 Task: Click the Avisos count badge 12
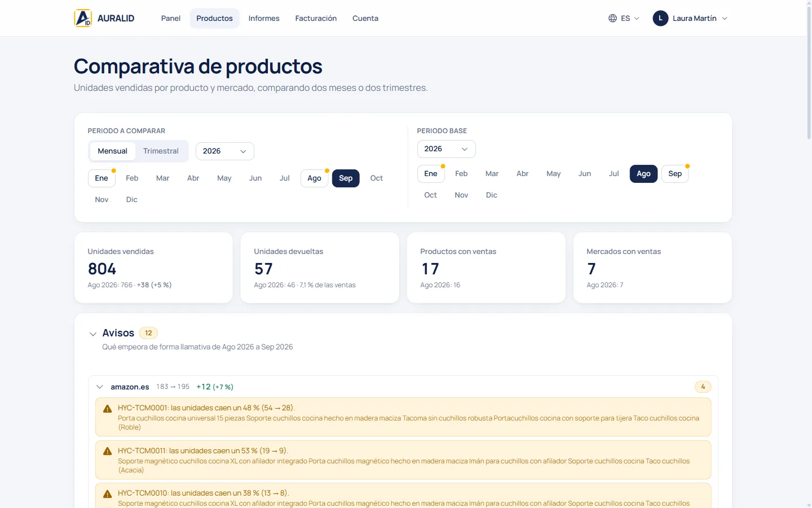click(148, 333)
